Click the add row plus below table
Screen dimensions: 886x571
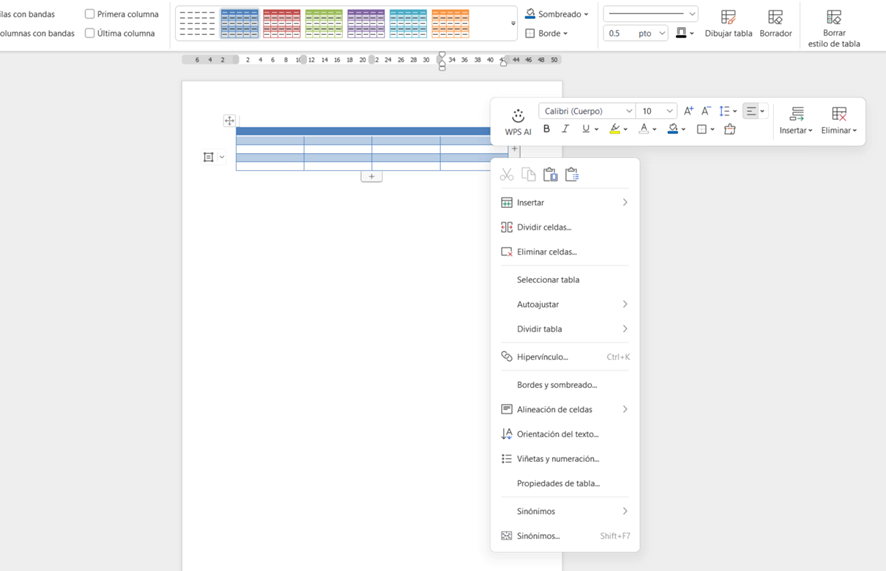[371, 177]
